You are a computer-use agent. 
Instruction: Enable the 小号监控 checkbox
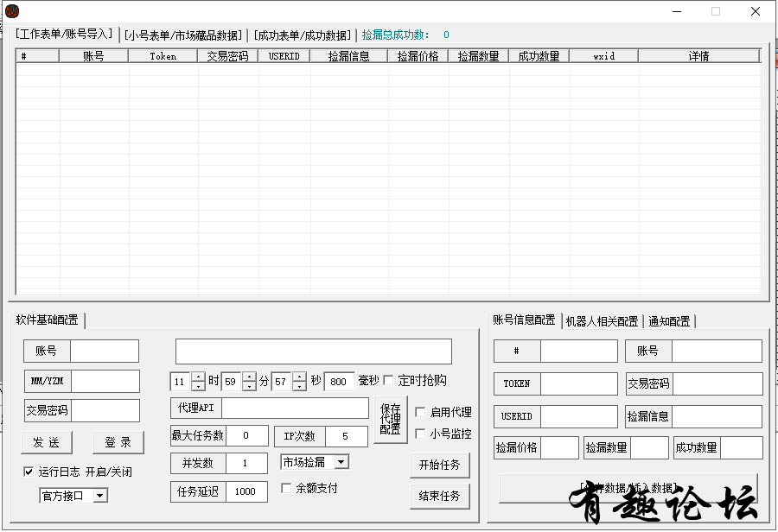coord(420,434)
